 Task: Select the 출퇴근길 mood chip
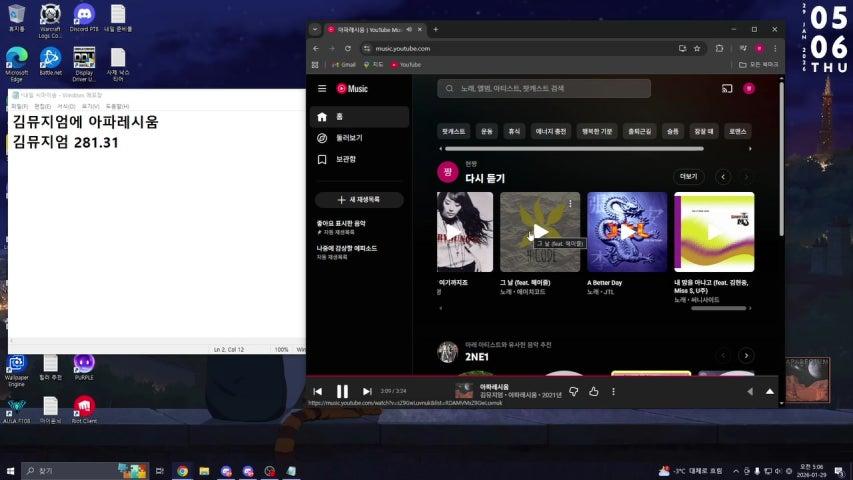[x=639, y=131]
